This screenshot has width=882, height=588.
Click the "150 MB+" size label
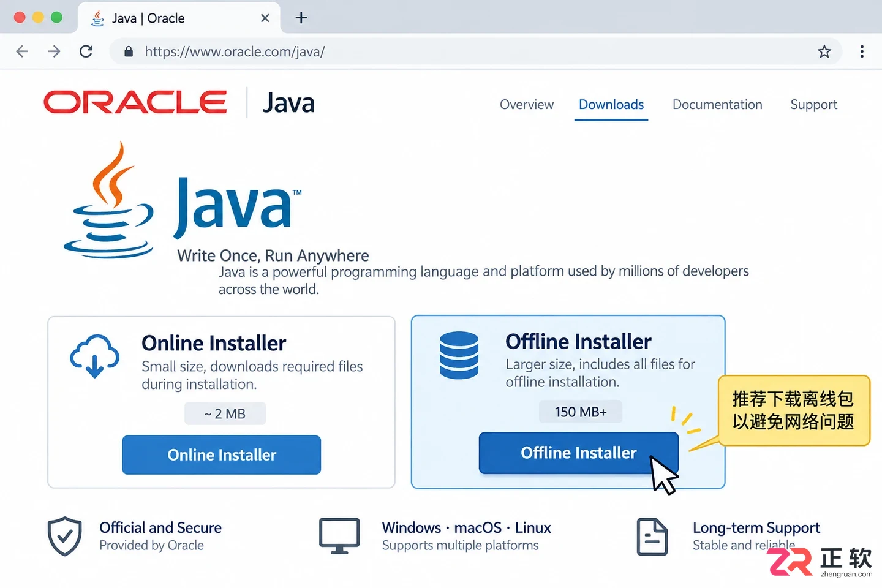[581, 412]
